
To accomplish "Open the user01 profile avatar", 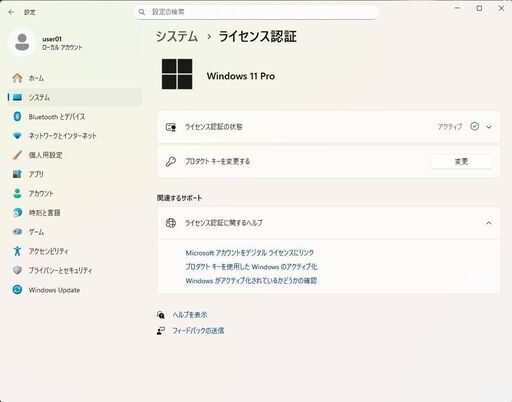I will 22,42.
